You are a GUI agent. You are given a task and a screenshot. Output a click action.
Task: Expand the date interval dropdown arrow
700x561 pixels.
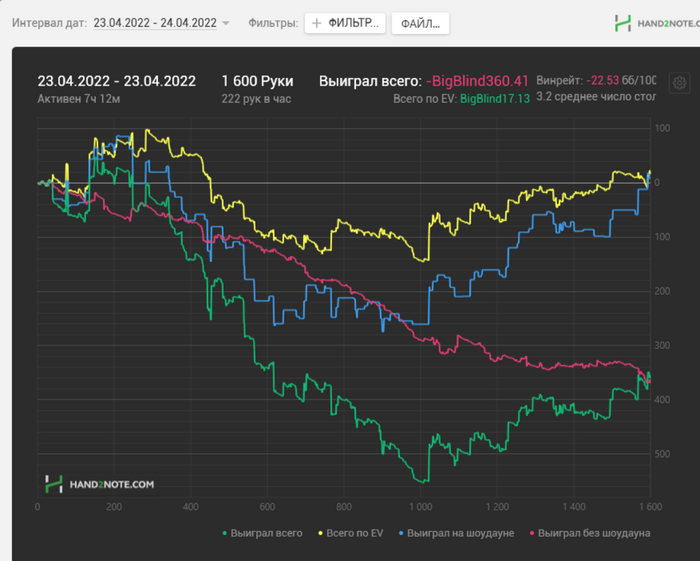coord(226,23)
